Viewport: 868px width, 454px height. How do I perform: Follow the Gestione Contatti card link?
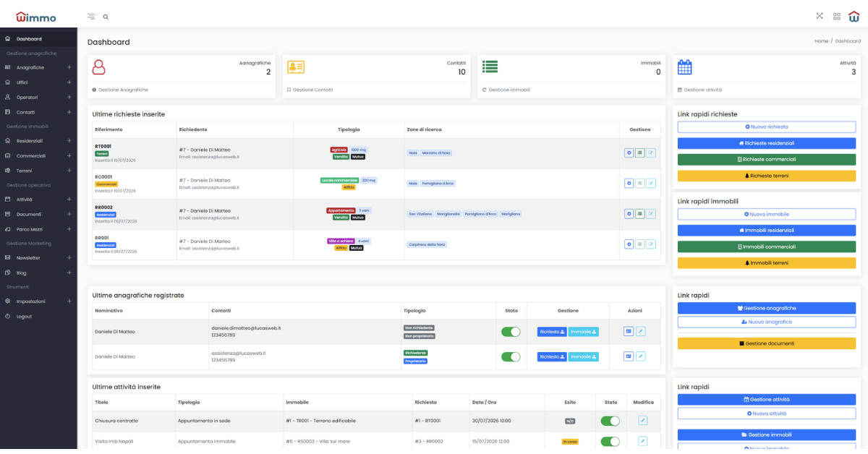(x=310, y=90)
